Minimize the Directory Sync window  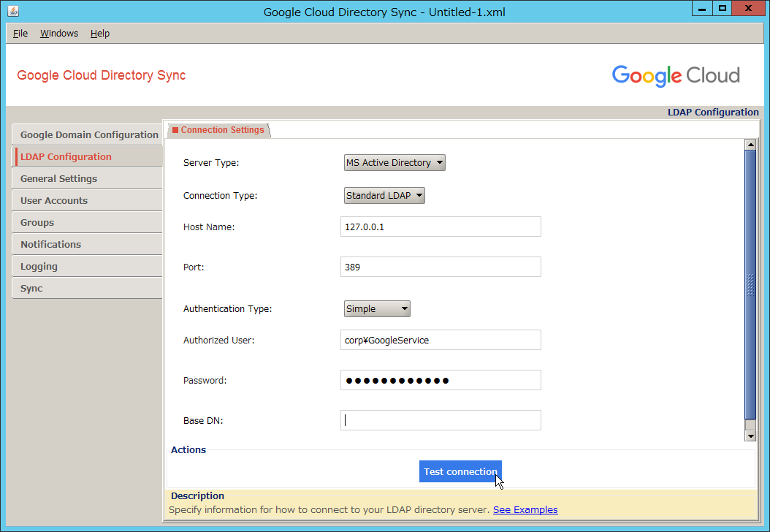(702, 8)
